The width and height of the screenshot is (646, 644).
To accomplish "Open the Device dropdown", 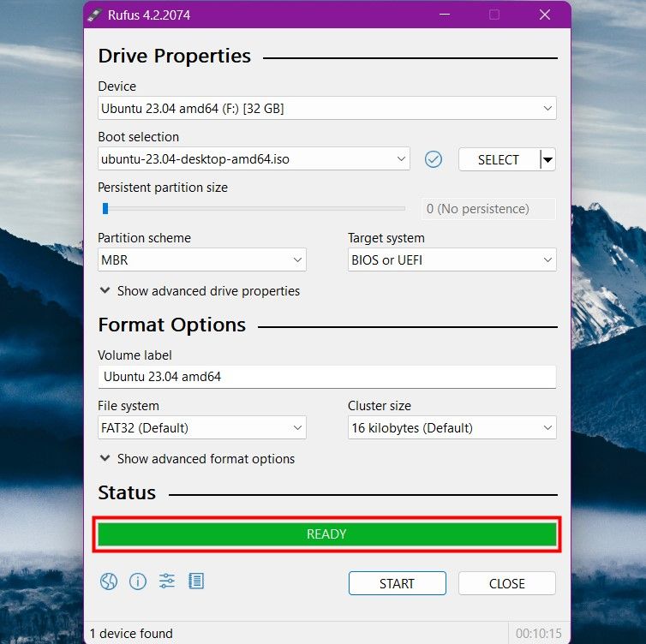I will pos(326,109).
